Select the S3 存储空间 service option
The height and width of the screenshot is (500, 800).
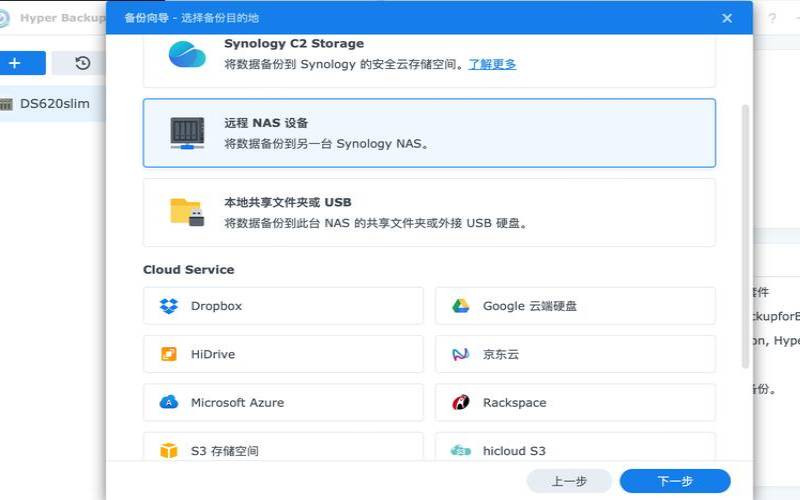click(283, 447)
